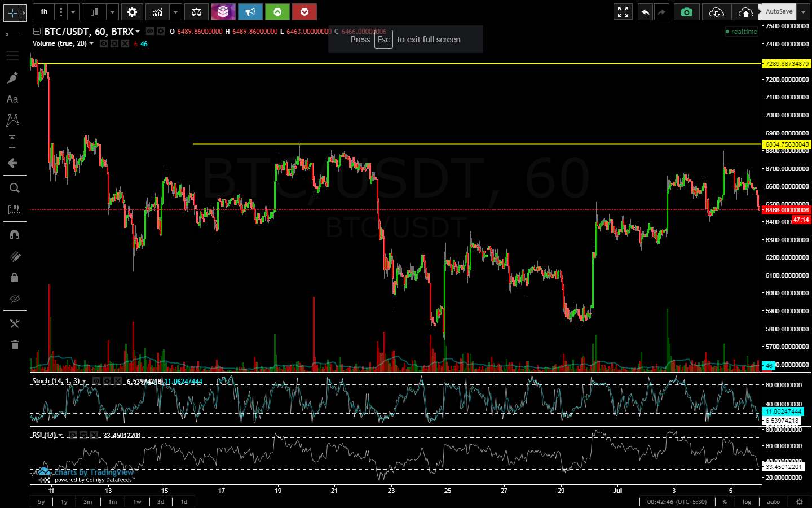Viewport: 812px width, 508px height.
Task: Expand the indicators dropdown arrow
Action: click(176, 12)
